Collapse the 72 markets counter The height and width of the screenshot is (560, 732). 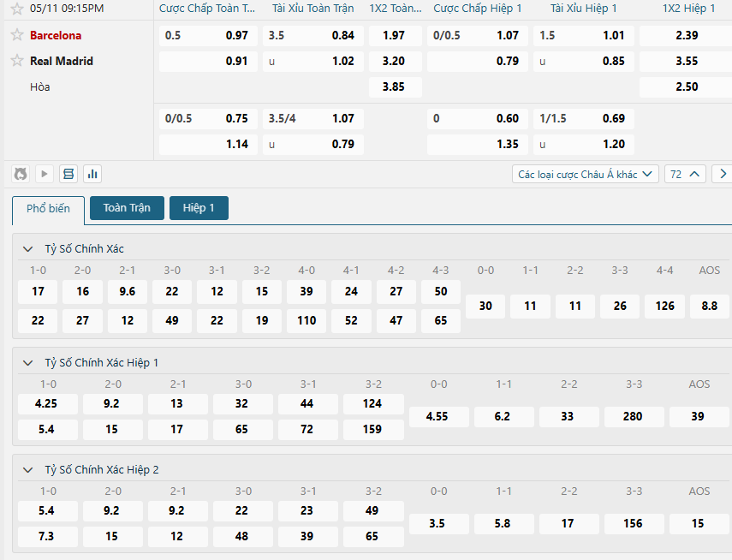pos(685,174)
